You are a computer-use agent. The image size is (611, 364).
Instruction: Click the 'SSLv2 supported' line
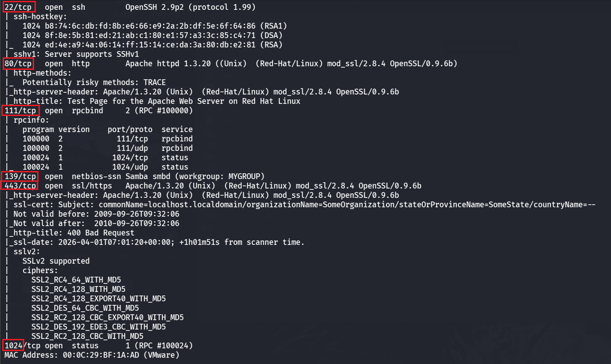click(x=56, y=261)
